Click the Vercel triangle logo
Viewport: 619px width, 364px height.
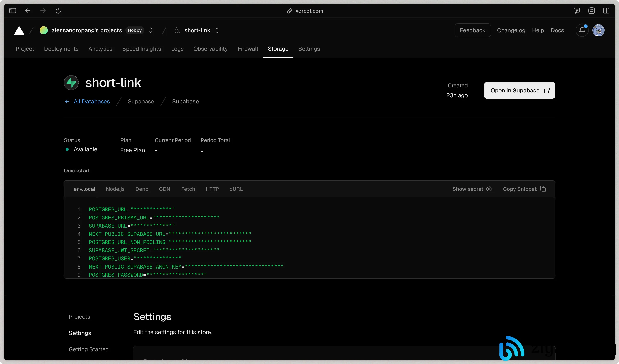coord(19,30)
